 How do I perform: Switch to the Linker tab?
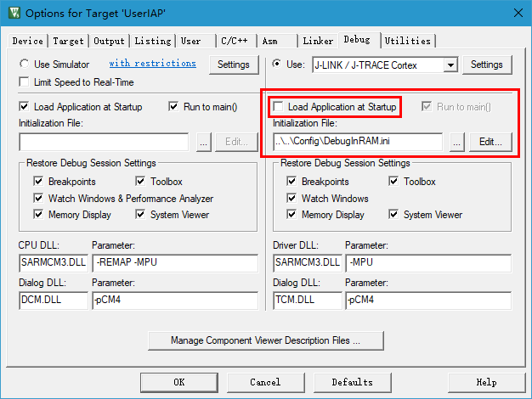point(318,41)
